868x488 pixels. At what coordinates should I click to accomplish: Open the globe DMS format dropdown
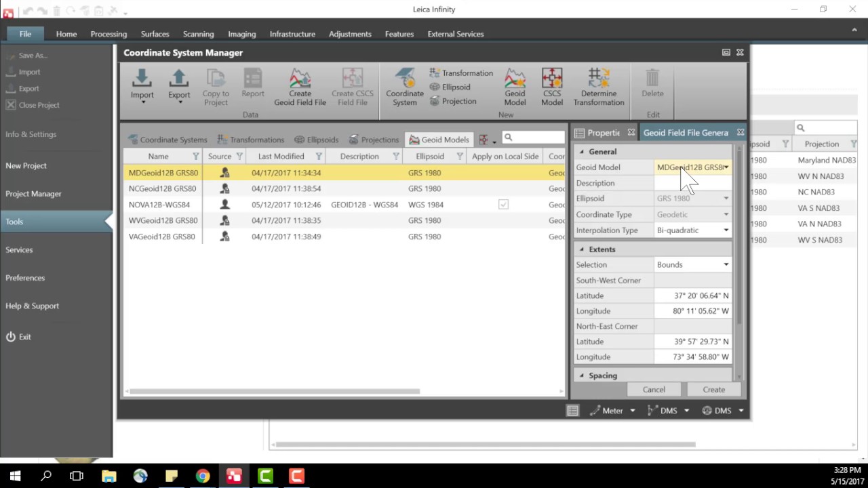[741, 411]
